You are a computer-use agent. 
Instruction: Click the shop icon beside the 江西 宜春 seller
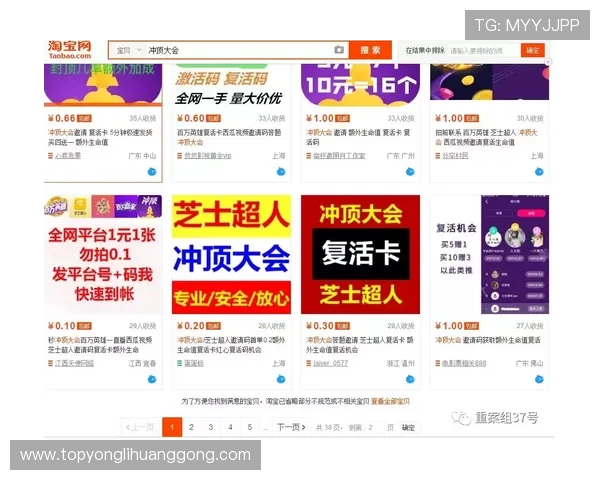(x=51, y=363)
